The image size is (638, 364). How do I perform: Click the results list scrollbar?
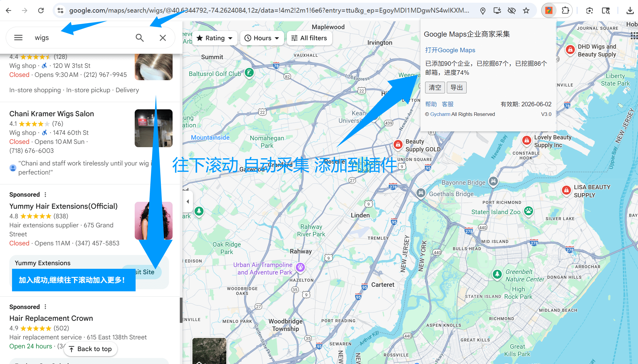(x=181, y=310)
